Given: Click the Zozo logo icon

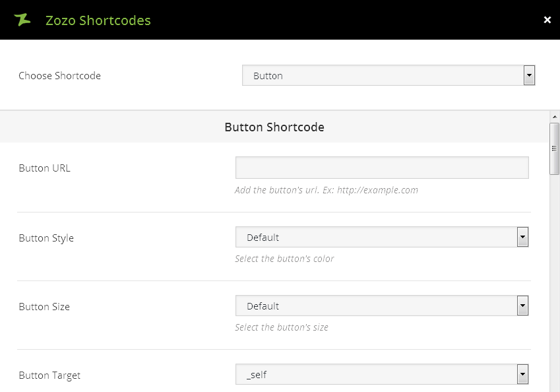Looking at the screenshot, I should [x=22, y=20].
